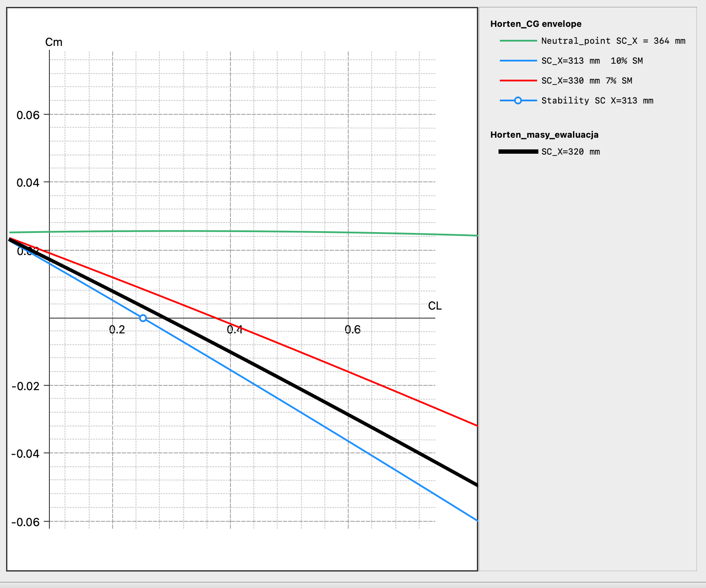The image size is (706, 588).
Task: Click the green Neutral_point legend line swatch
Action: [x=518, y=41]
